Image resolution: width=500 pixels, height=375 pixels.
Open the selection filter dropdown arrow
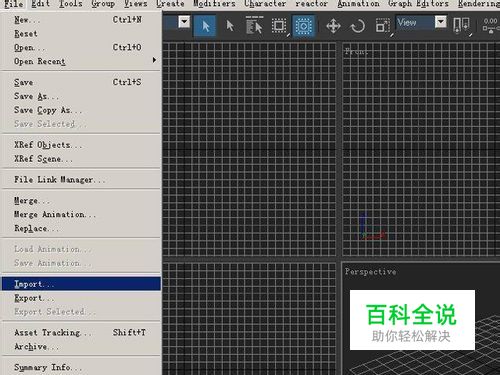[x=184, y=22]
